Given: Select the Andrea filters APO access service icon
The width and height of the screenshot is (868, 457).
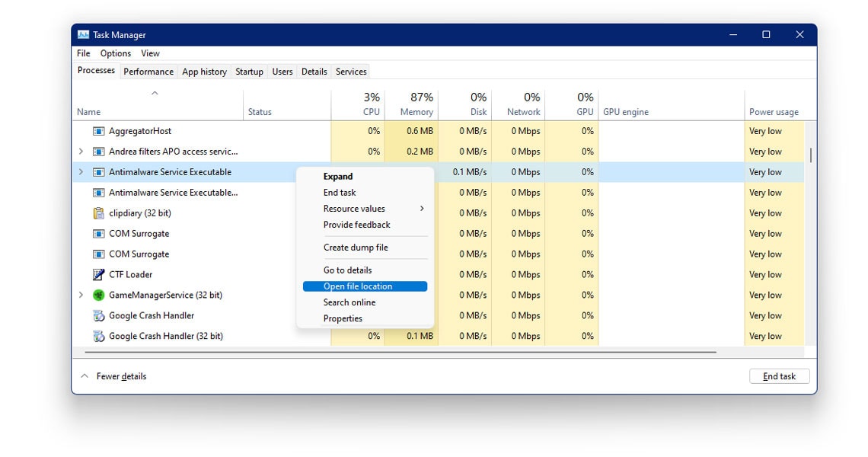Looking at the screenshot, I should pyautogui.click(x=100, y=151).
